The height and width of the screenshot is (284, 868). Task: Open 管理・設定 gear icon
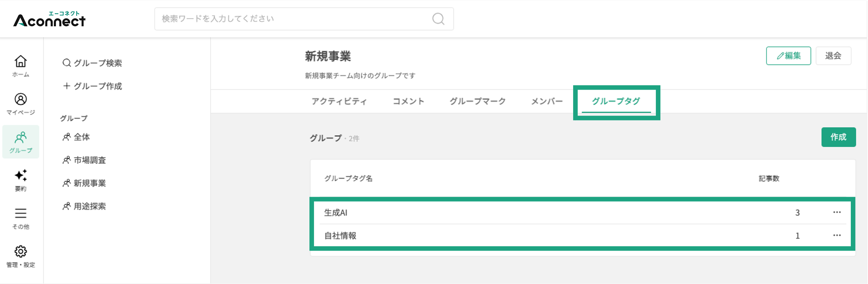20,251
